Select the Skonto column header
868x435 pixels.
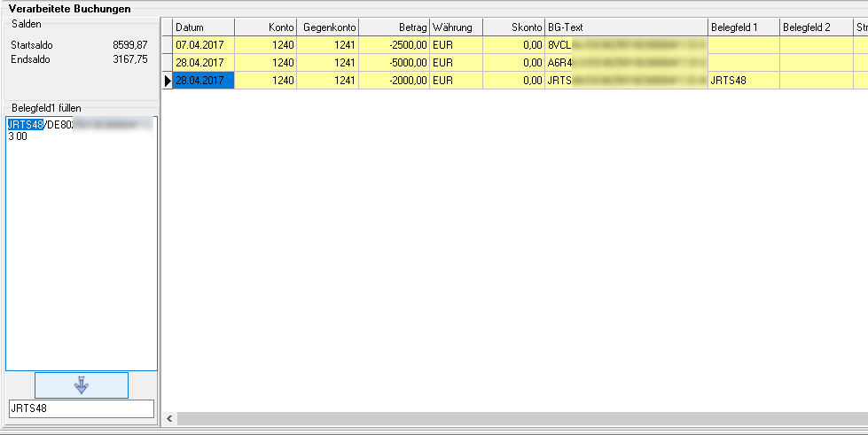(x=513, y=27)
